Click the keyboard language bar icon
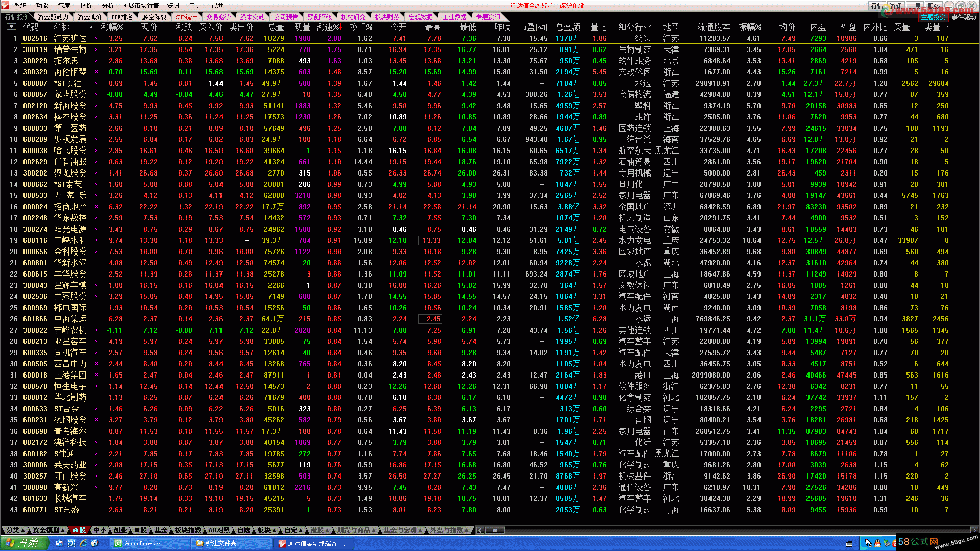The image size is (980, 551). 850,544
